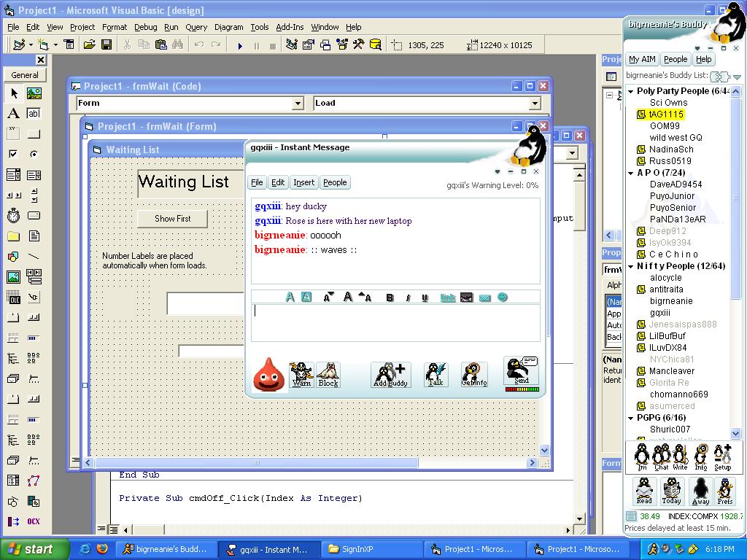Click the Save Project toolbar icon

pyautogui.click(x=107, y=44)
